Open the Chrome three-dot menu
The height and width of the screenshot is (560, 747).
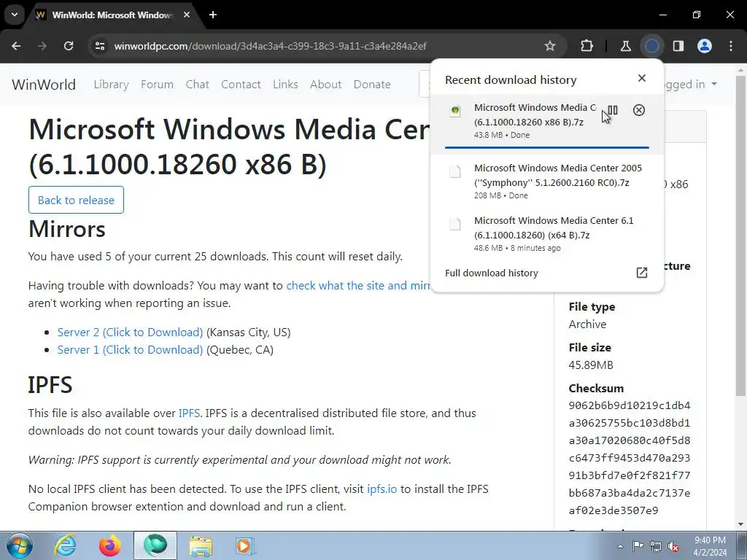pyautogui.click(x=731, y=46)
